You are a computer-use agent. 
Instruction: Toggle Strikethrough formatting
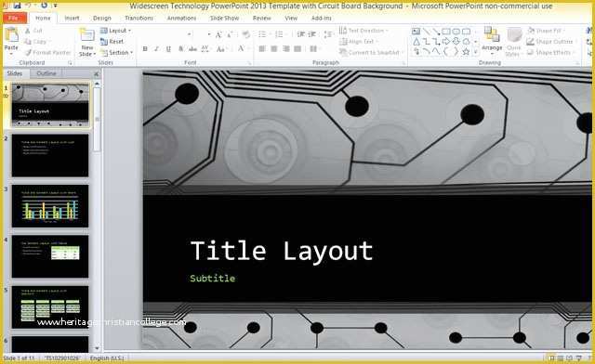click(192, 48)
